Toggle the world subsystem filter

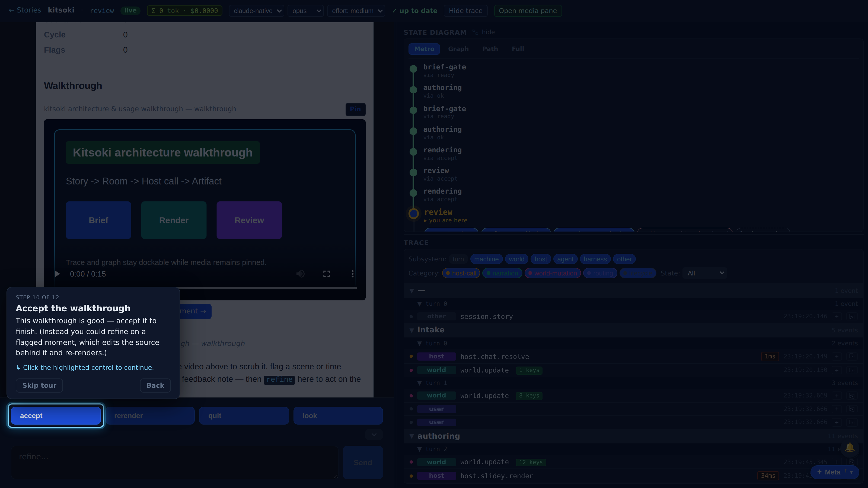(x=516, y=259)
